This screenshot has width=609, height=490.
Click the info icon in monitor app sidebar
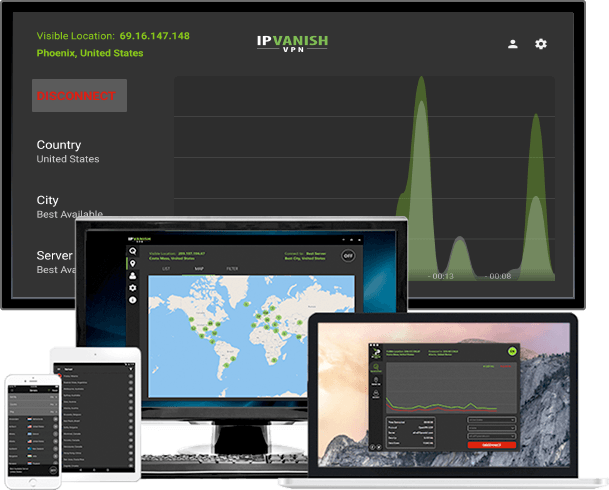coord(132,300)
